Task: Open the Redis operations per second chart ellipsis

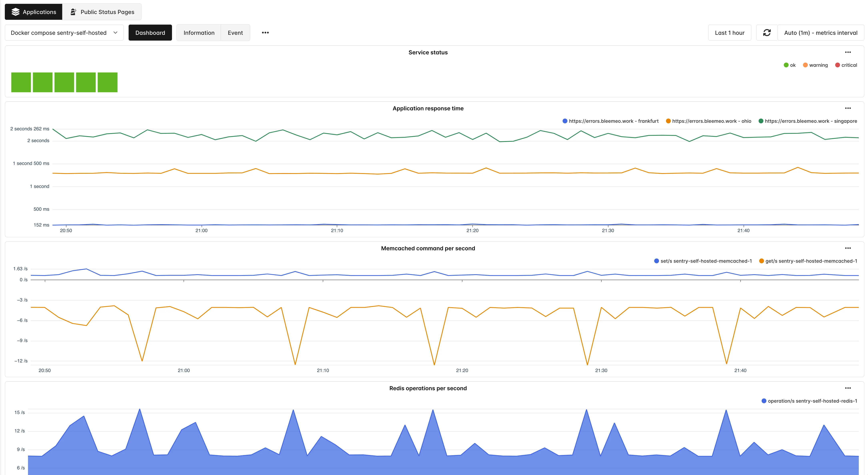Action: (x=848, y=388)
